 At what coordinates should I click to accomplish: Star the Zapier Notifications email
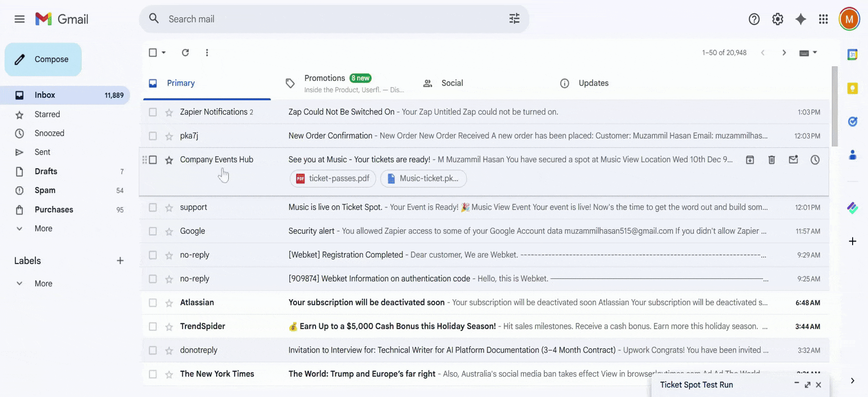click(x=169, y=112)
